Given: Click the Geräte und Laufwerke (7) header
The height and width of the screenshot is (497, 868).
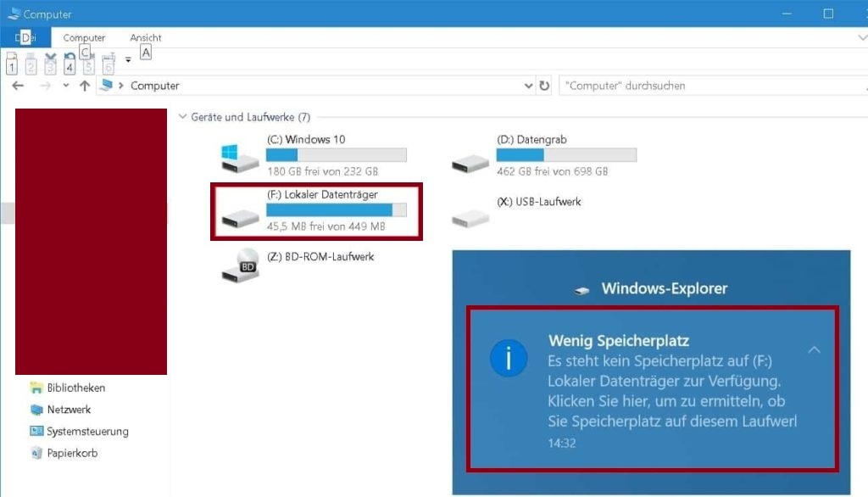Looking at the screenshot, I should click(250, 117).
